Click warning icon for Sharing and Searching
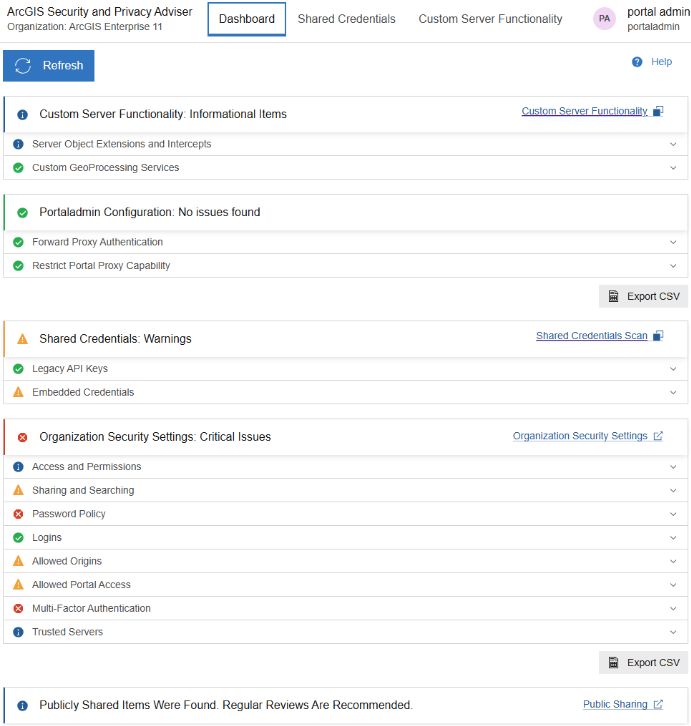Image resolution: width=691 pixels, height=726 pixels. pos(18,490)
